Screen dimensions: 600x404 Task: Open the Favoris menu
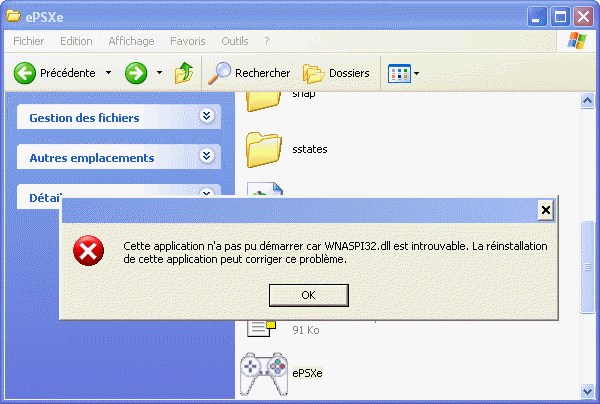coord(188,41)
